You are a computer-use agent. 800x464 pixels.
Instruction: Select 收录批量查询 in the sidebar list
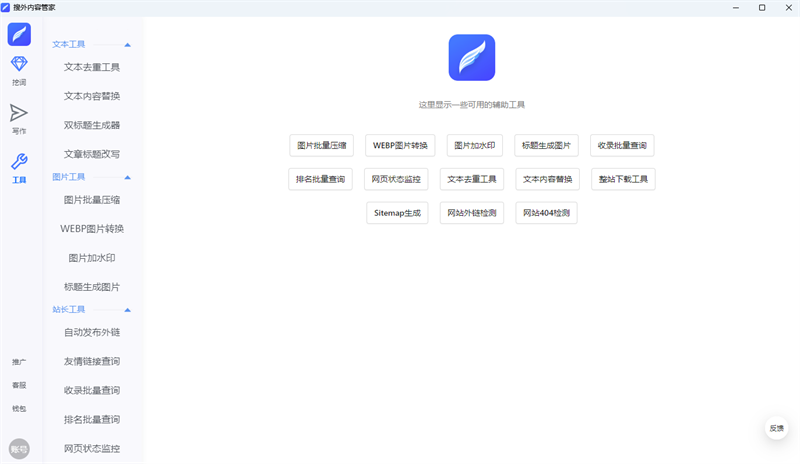pyautogui.click(x=92, y=390)
